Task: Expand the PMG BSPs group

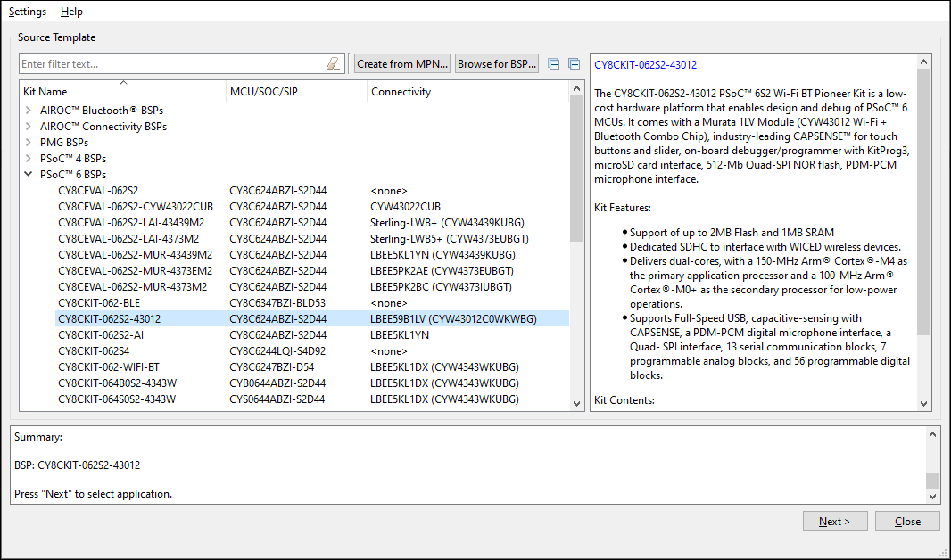Action: (x=29, y=142)
